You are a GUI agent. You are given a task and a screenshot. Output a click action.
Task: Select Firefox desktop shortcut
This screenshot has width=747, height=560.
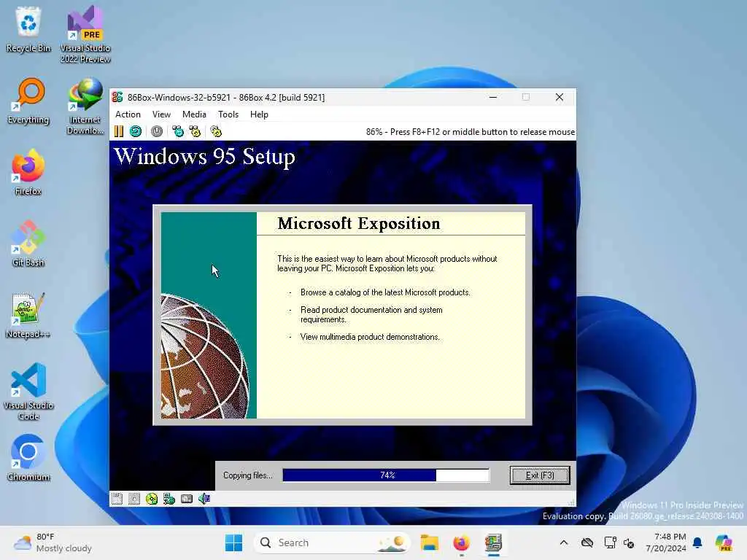click(x=28, y=172)
